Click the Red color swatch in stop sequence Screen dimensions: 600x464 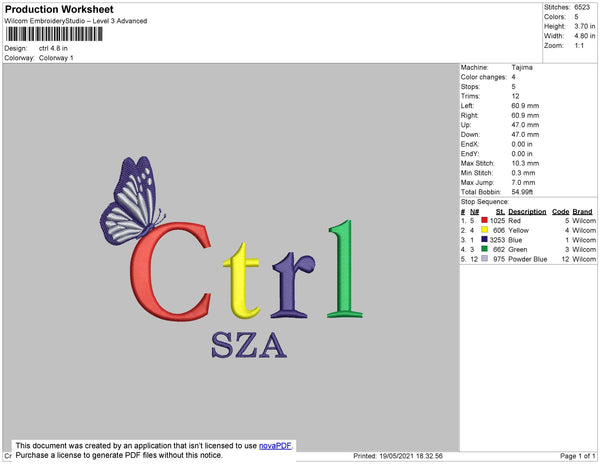[x=484, y=220]
